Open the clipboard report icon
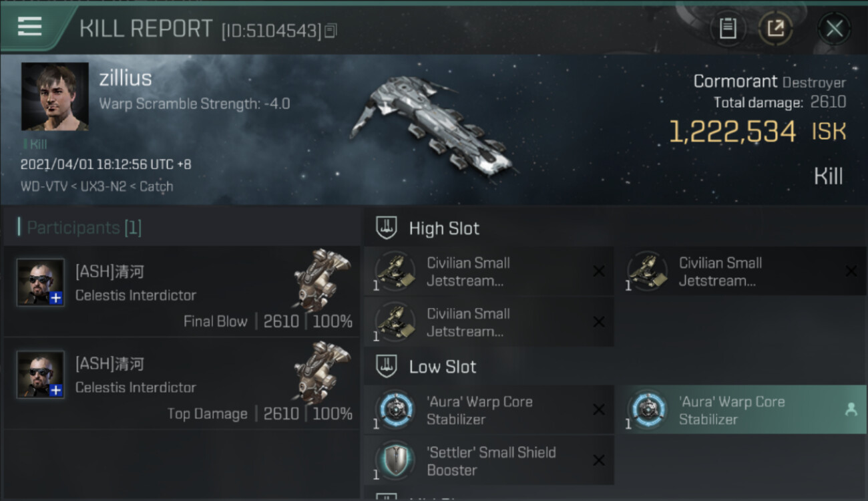The height and width of the screenshot is (501, 868). pyautogui.click(x=728, y=29)
